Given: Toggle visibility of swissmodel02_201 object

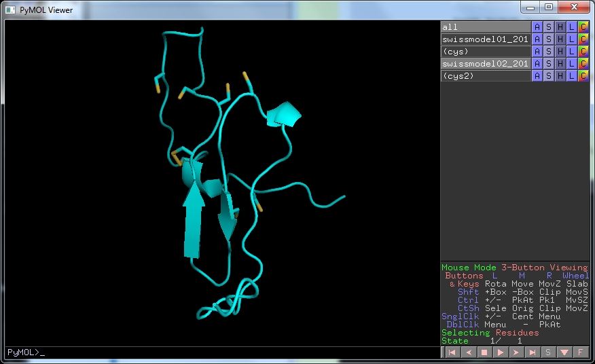Looking at the screenshot, I should point(485,64).
